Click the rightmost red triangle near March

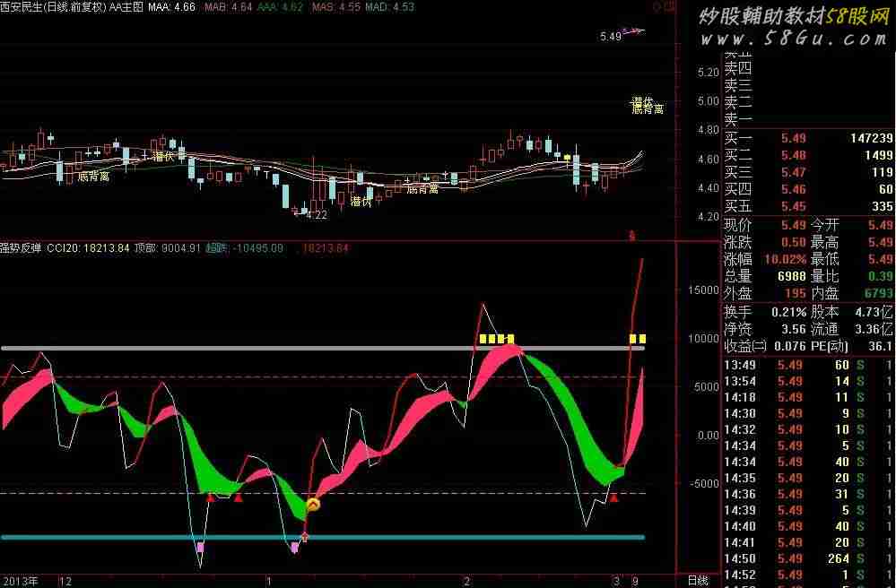614,497
